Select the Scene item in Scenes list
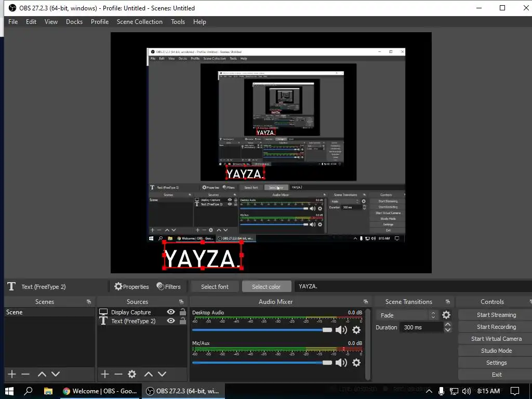Viewport: 532px width, 399px height. (49, 312)
